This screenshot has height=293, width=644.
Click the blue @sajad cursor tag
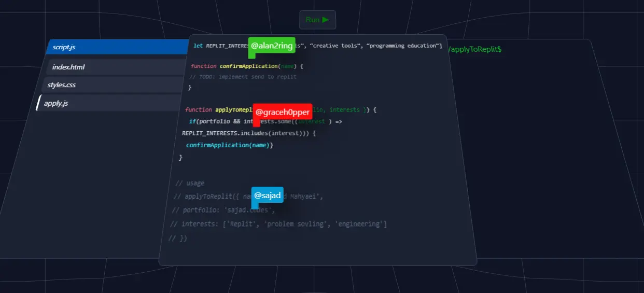(x=268, y=196)
